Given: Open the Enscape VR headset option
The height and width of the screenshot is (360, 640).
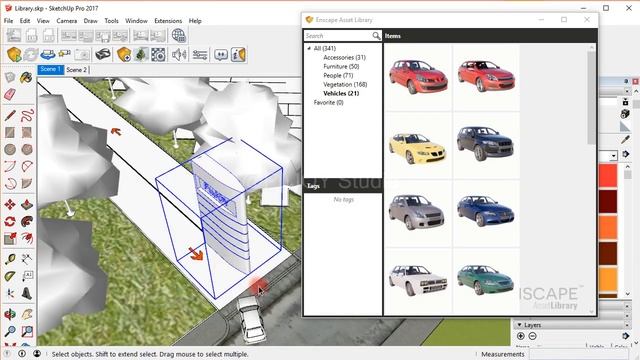Looking at the screenshot, I should point(103,54).
